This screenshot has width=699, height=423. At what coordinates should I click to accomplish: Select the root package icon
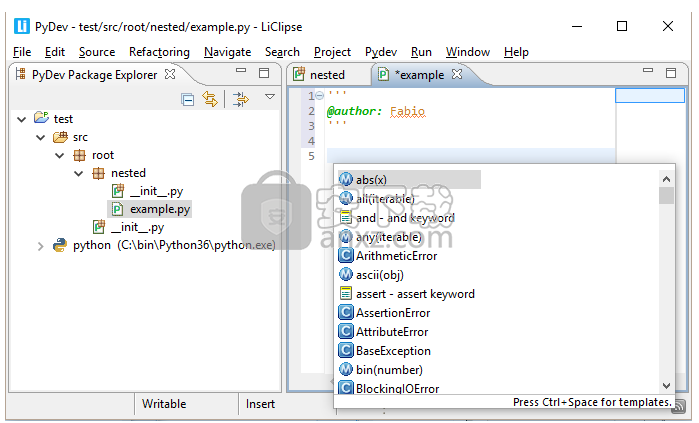(x=79, y=155)
